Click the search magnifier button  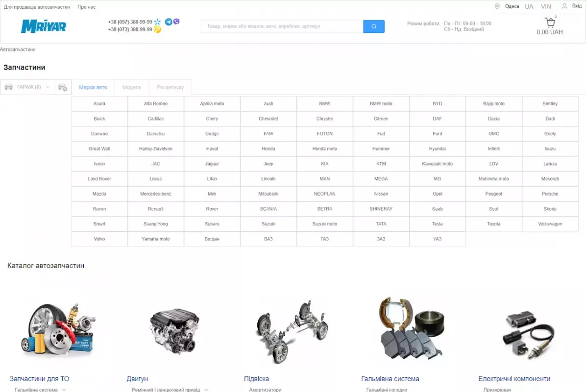[373, 26]
